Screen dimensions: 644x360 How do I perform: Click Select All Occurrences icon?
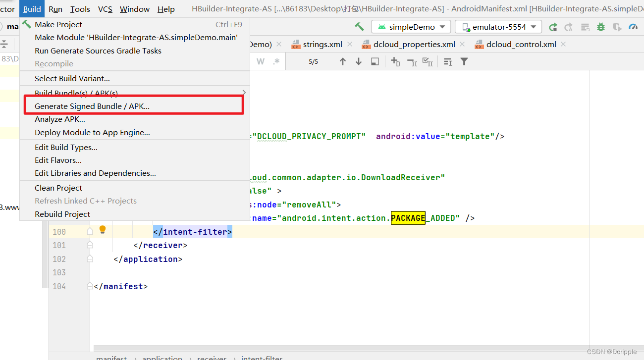point(428,61)
